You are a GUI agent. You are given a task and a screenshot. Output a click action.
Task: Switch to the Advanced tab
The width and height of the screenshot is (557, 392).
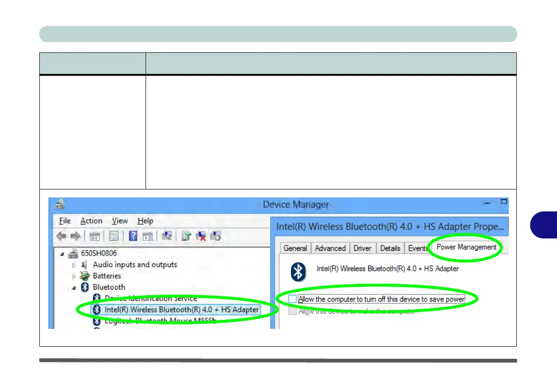coord(330,248)
